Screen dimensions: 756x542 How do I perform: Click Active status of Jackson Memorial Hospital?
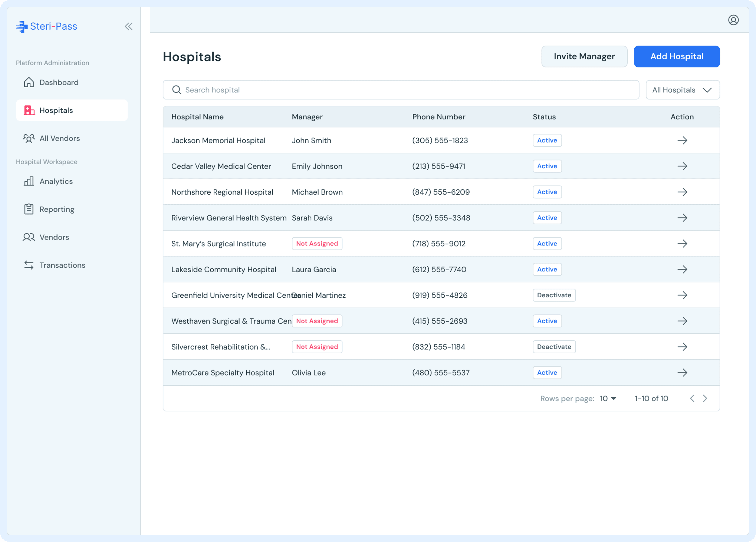click(547, 141)
